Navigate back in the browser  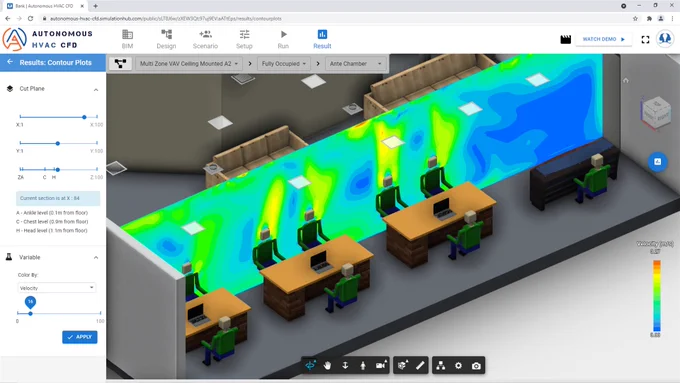pyautogui.click(x=7, y=19)
